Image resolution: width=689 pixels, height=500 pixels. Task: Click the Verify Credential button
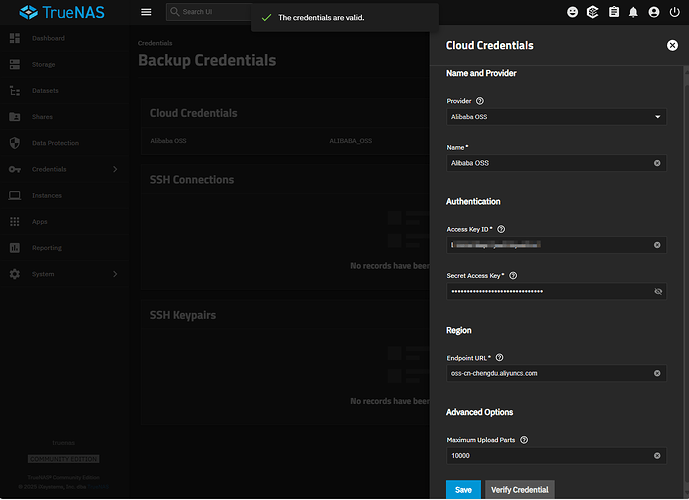click(x=519, y=490)
